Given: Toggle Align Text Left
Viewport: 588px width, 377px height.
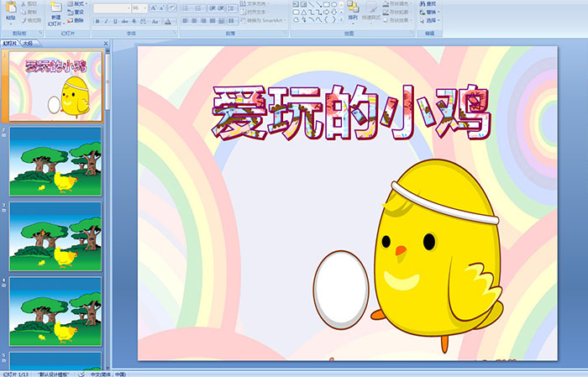Looking at the screenshot, I should click(186, 21).
